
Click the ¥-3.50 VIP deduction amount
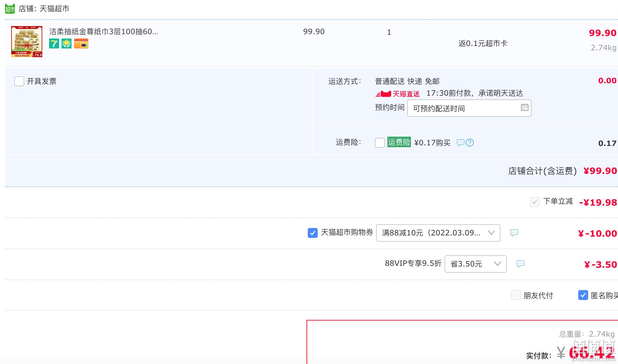(x=601, y=265)
